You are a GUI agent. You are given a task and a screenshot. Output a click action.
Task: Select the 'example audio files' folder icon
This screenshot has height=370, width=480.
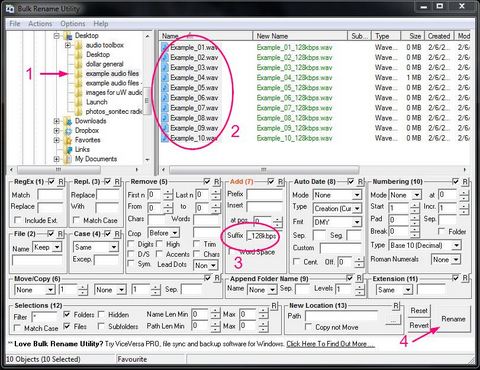pos(78,74)
